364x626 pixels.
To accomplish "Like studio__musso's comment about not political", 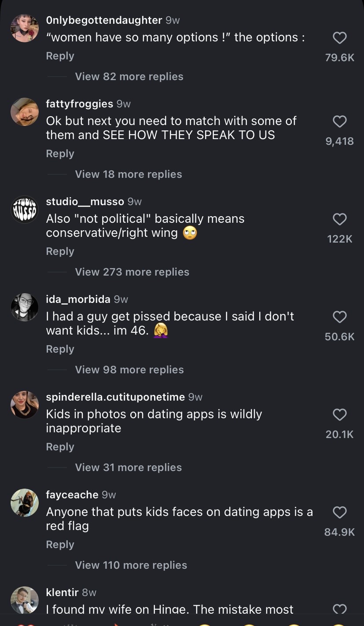I will point(339,219).
